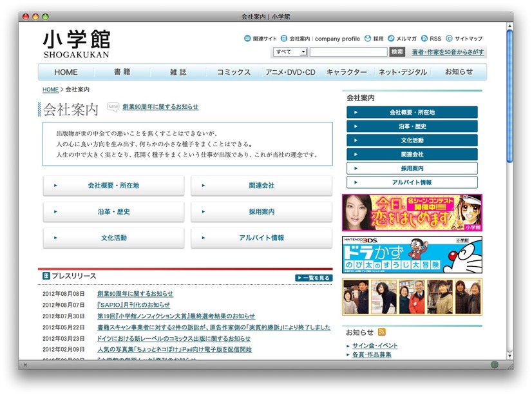This screenshot has width=532, height=395.
Task: Open 各賞・作品募集 link
Action: [372, 354]
